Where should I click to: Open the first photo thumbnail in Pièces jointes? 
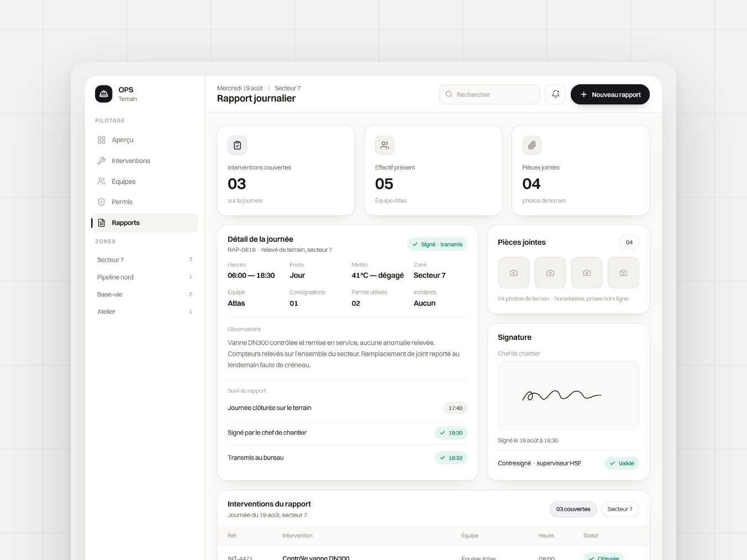[514, 273]
